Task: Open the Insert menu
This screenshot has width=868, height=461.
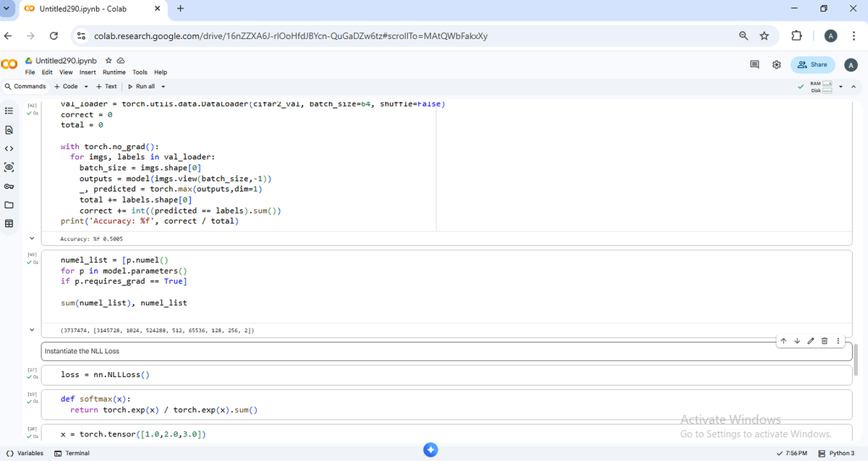Action: pos(88,72)
